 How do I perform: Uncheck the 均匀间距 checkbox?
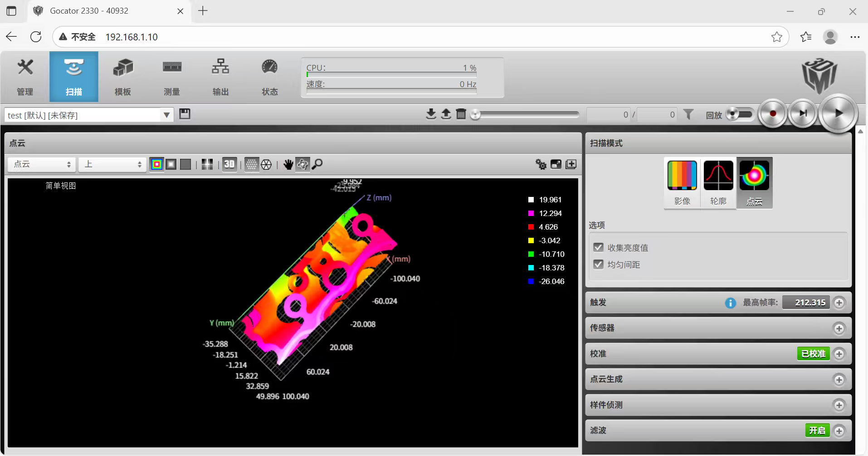tap(598, 264)
